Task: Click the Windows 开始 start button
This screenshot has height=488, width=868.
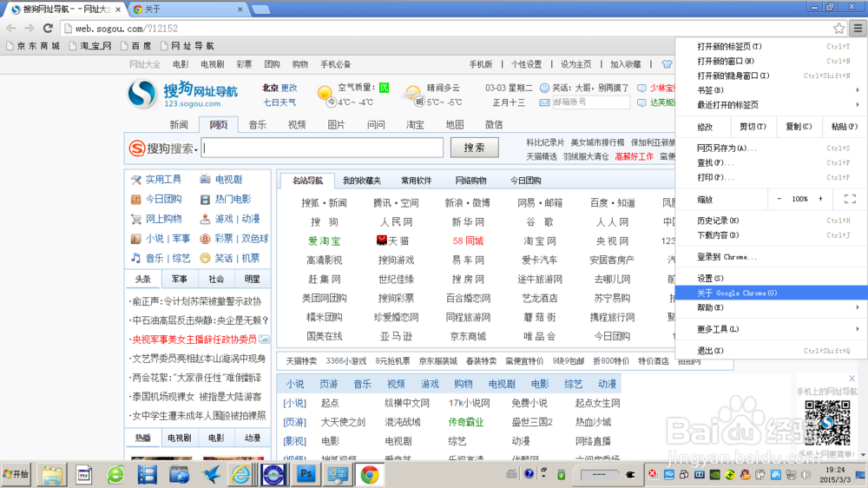Action: point(16,474)
